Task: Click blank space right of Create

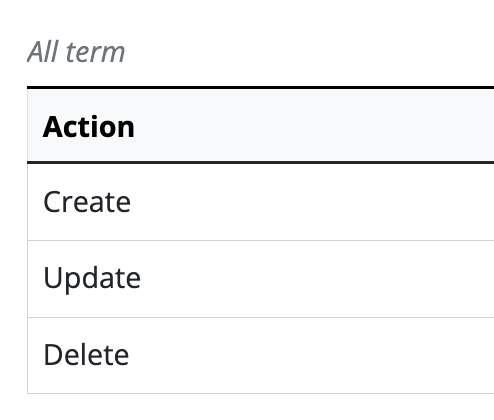Action: click(313, 202)
